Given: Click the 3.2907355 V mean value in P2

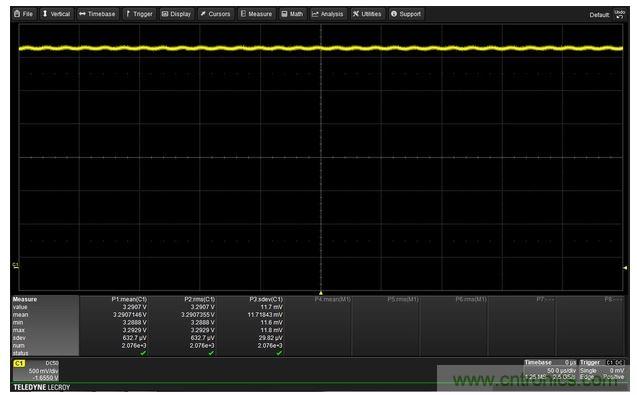Looking at the screenshot, I should 198,315.
